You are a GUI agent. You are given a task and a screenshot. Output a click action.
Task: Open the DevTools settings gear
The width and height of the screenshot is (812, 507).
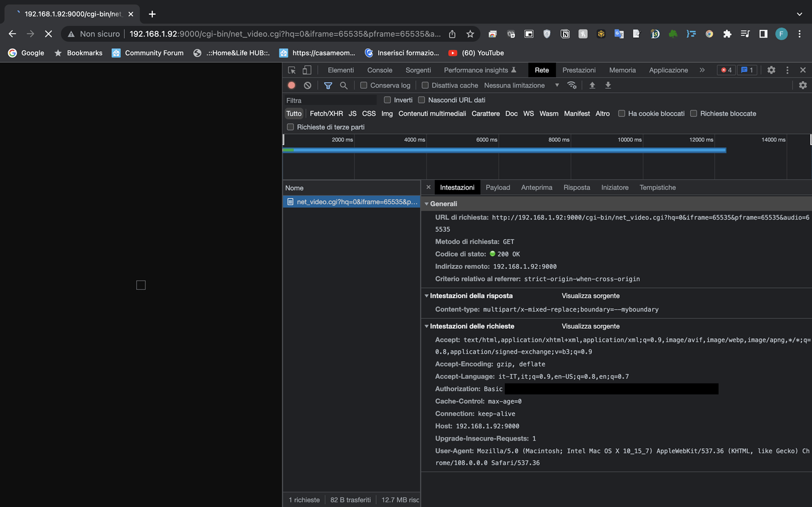tap(771, 69)
